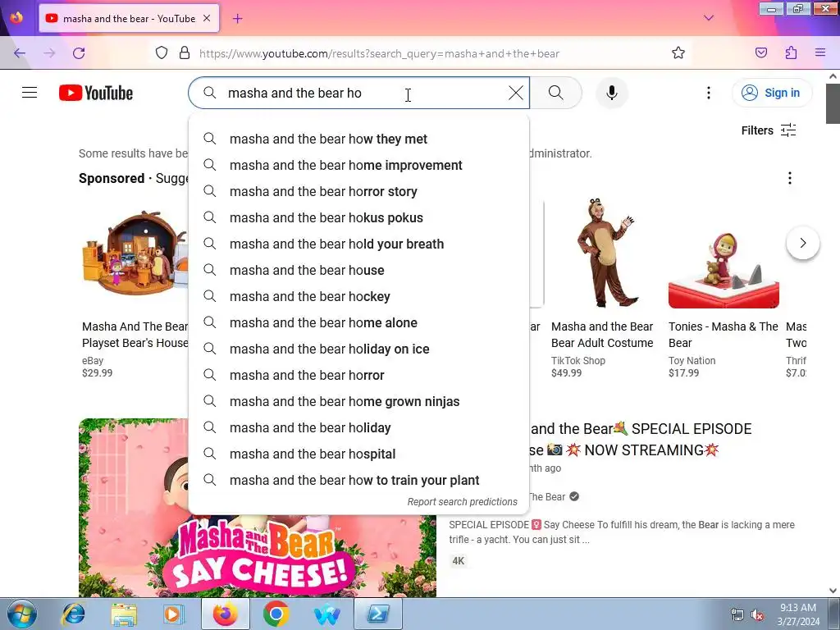Image resolution: width=840 pixels, height=630 pixels.
Task: Pick 'how to train your plant' suggestion
Action: tap(359, 481)
